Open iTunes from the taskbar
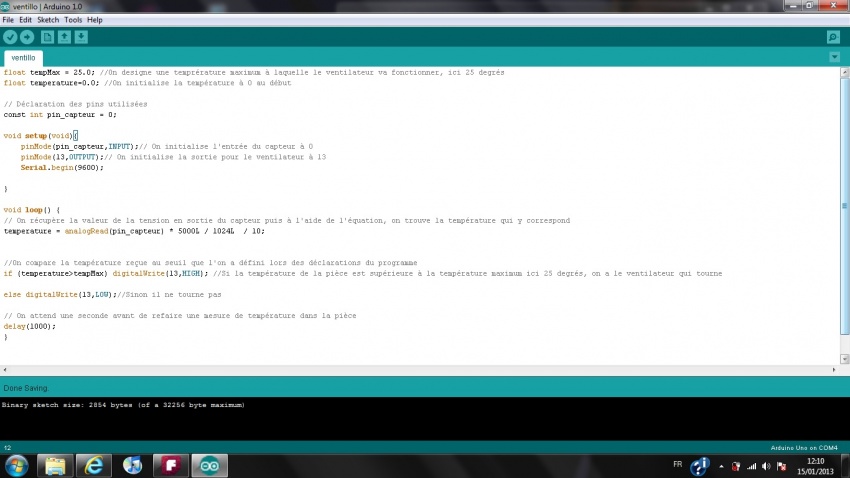This screenshot has width=850, height=478. coord(132,466)
